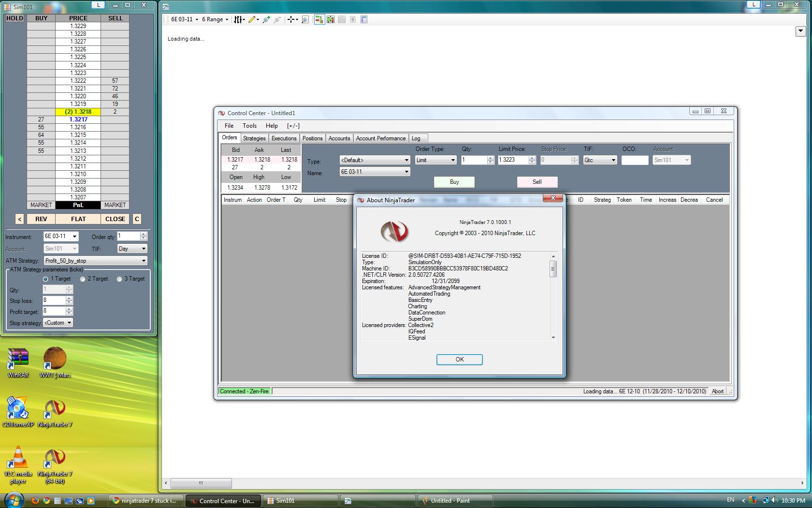Click the CLOSE button in SuperDOM
Screen dimensions: 812x508
(115, 219)
